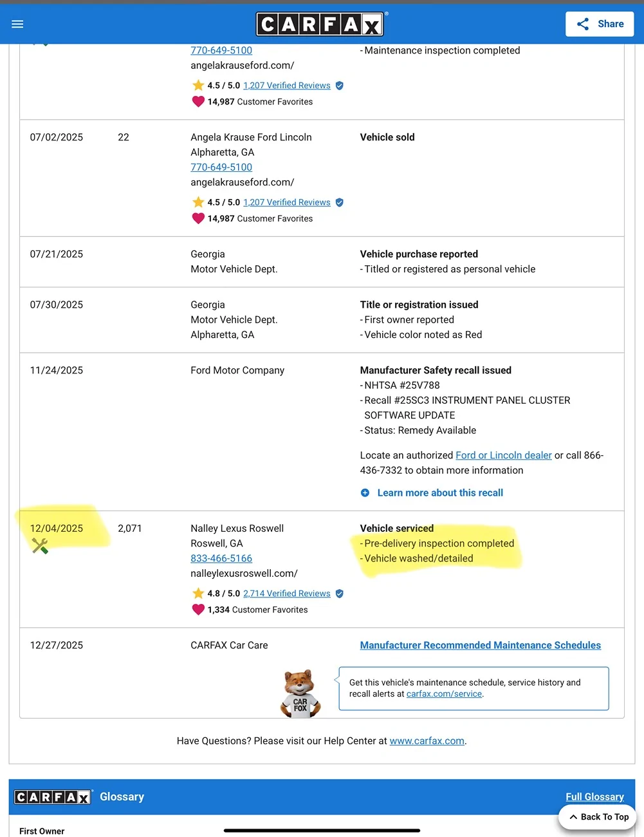
Task: Open Full Glossary link
Action: point(594,797)
